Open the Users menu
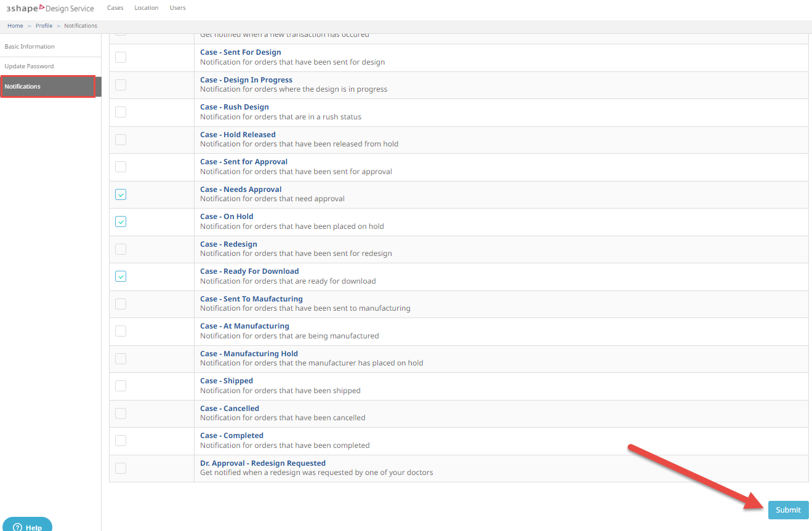Screen dimensions: 812x531 [x=177, y=7]
